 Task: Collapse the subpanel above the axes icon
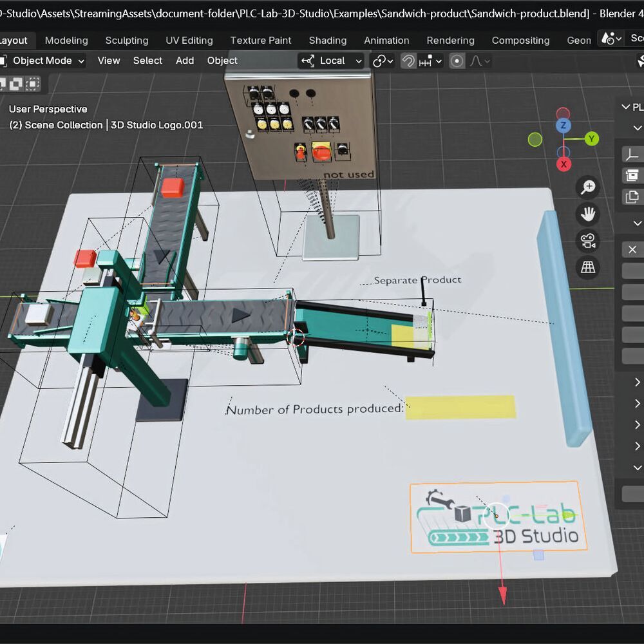[637, 128]
